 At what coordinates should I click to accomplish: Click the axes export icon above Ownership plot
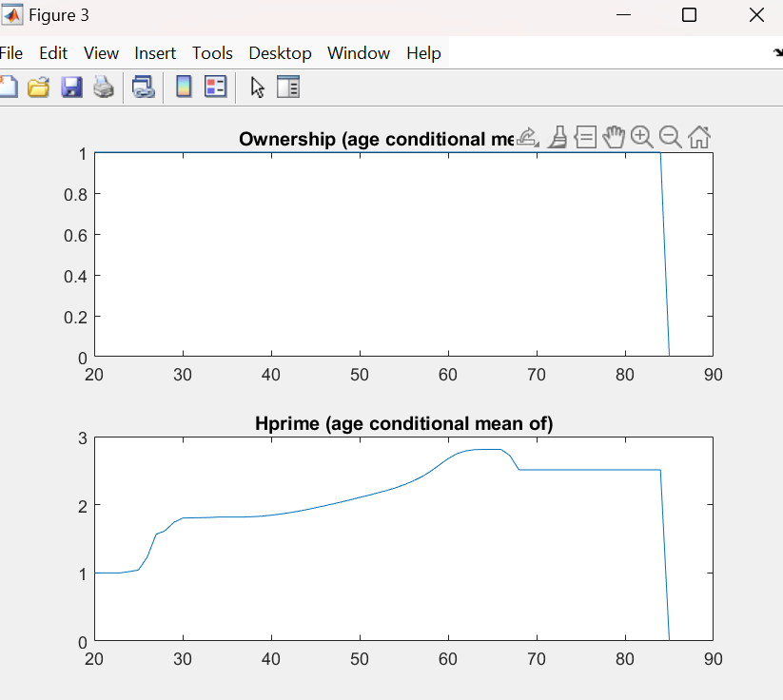[x=527, y=137]
